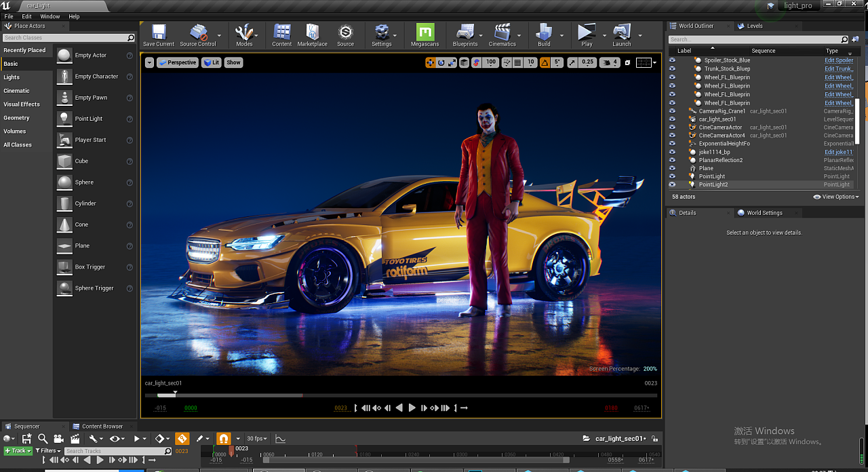Launch the Marketplace from the toolbar
The width and height of the screenshot is (868, 472).
(x=313, y=35)
